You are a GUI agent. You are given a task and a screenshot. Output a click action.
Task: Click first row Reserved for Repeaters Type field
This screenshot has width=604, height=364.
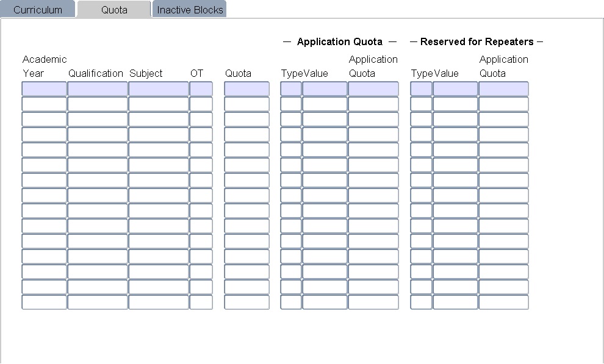point(421,89)
